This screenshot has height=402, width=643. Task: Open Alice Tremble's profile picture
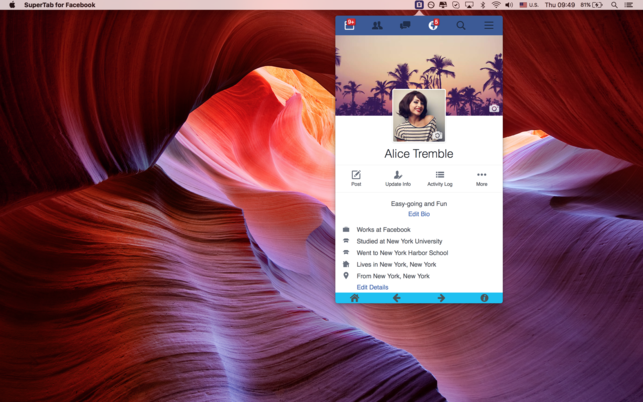(x=419, y=116)
